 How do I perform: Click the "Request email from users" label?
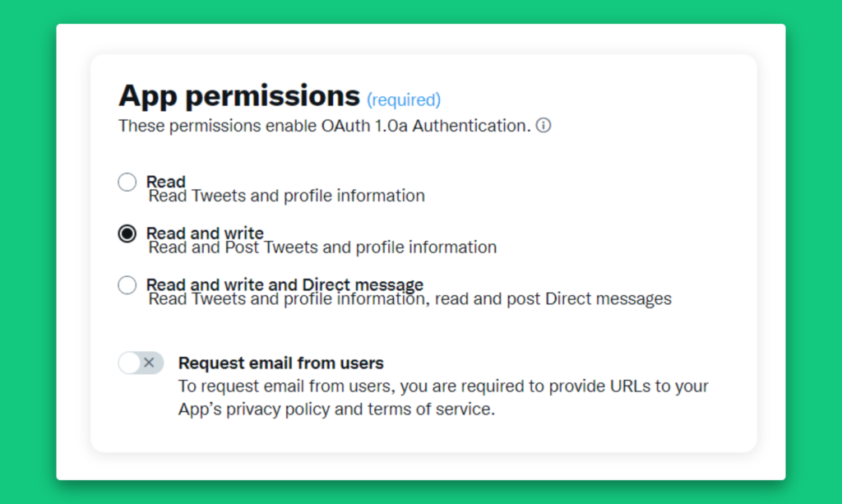point(281,363)
